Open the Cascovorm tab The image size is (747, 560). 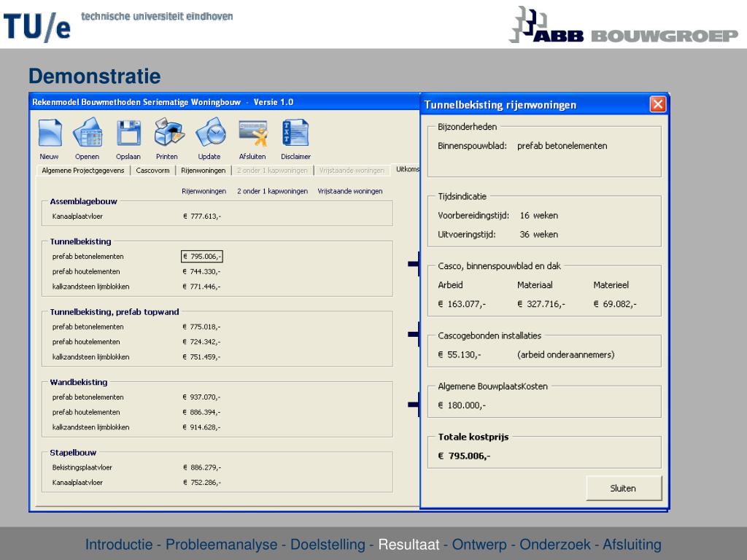coord(153,171)
